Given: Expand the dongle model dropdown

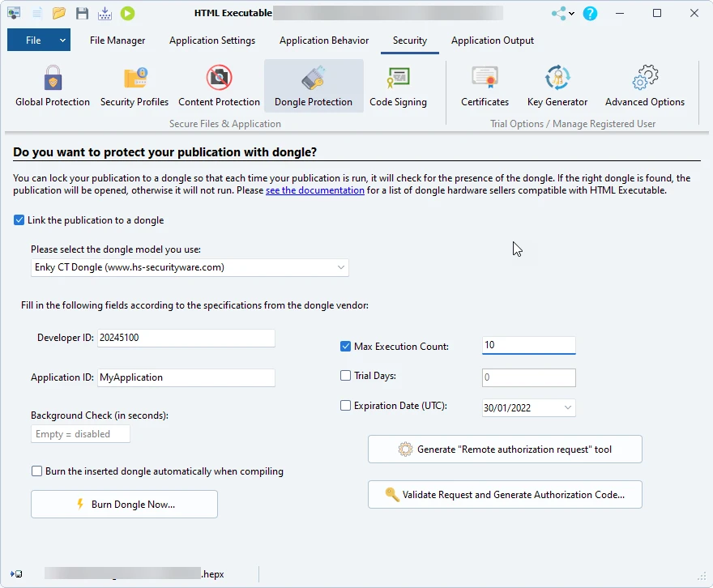Looking at the screenshot, I should pyautogui.click(x=340, y=267).
